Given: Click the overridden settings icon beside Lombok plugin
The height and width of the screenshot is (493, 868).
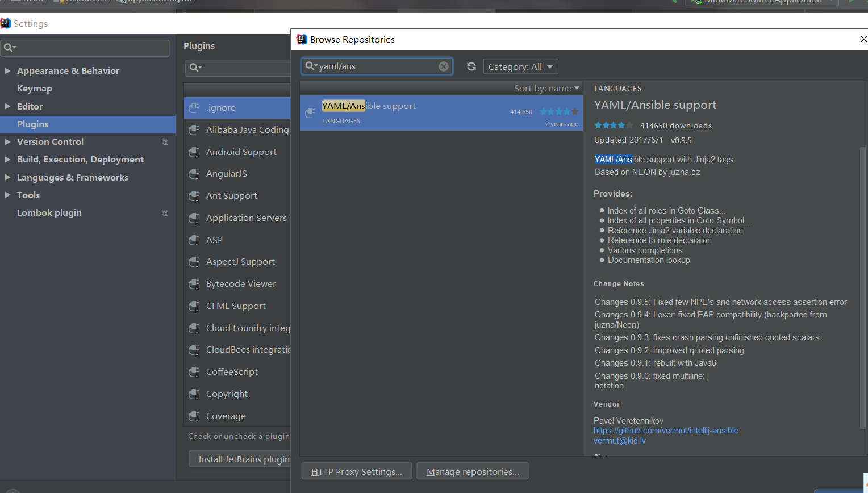Looking at the screenshot, I should [165, 212].
